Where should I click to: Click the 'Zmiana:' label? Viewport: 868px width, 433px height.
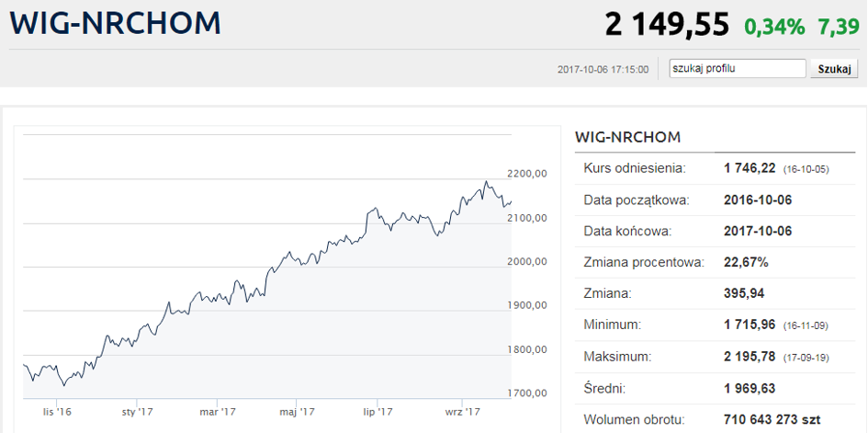(x=608, y=293)
